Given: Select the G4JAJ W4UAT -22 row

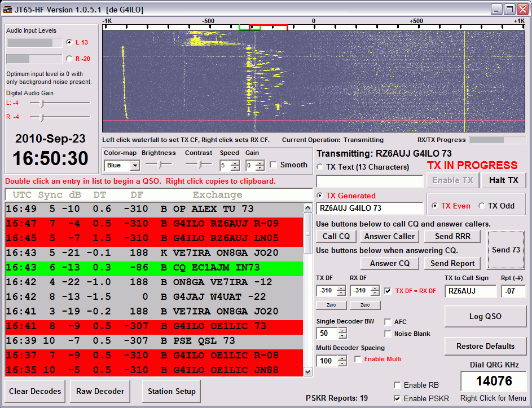Looking at the screenshot, I should coord(154,298).
